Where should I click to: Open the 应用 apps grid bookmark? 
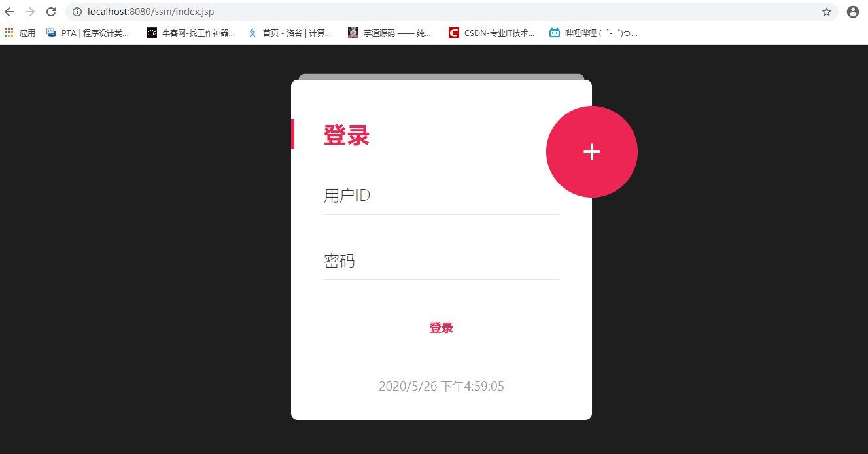20,33
